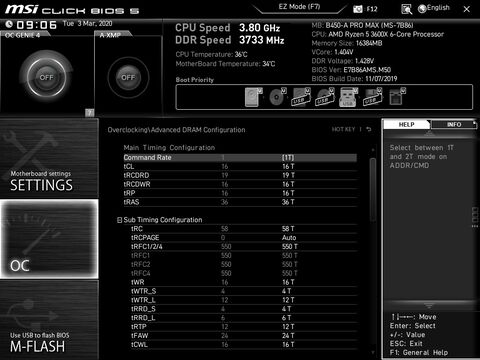Image resolution: width=480 pixels, height=360 pixels.
Task: Open the Motherboard SETTINGS section
Action: pos(49,158)
